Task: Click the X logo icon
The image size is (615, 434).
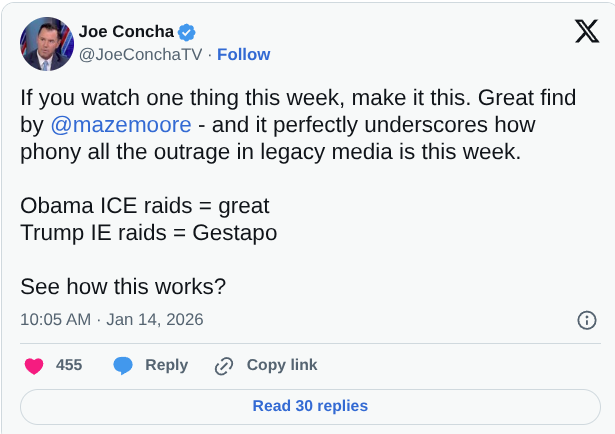Action: coord(586,32)
